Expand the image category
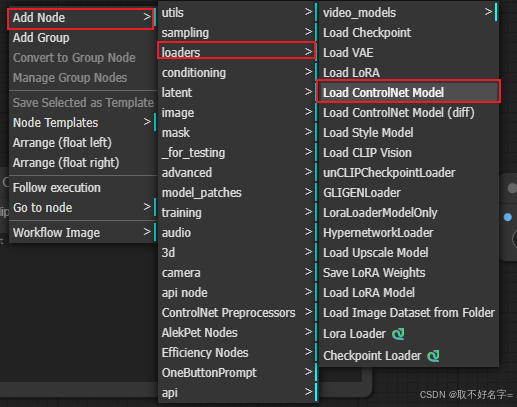This screenshot has width=517, height=407. pos(238,113)
